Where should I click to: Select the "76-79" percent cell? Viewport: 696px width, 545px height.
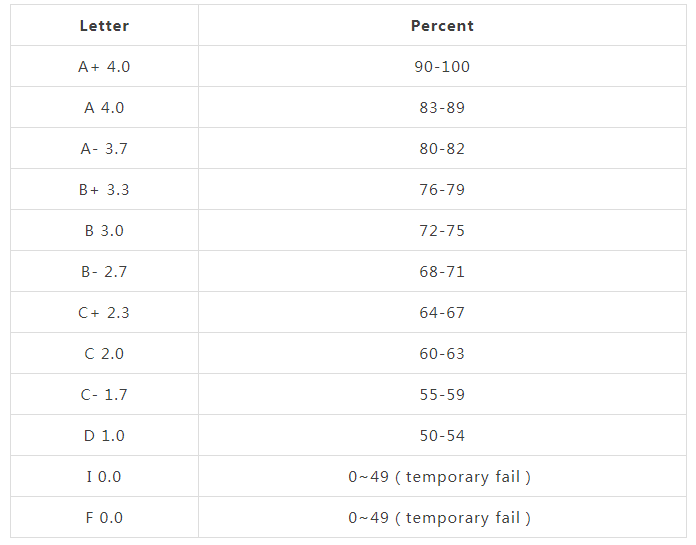tap(442, 190)
